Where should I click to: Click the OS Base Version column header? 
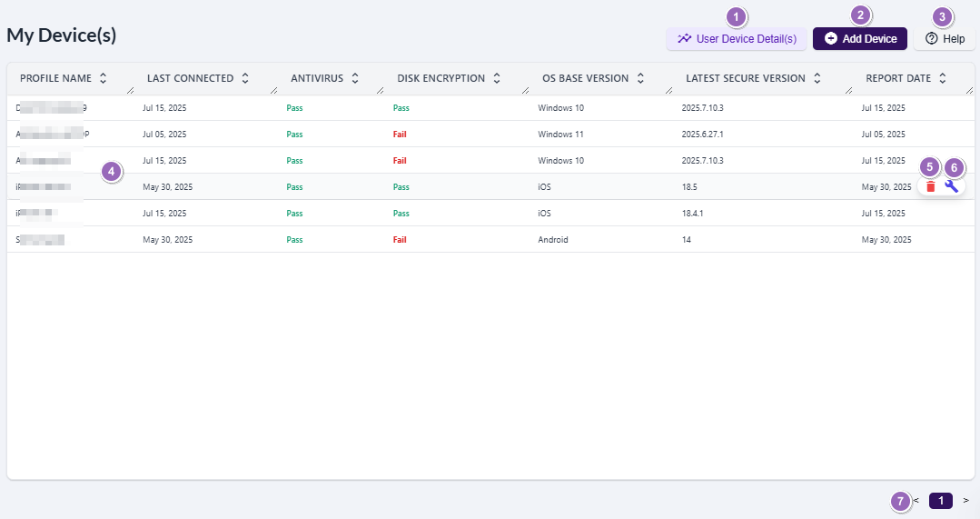(585, 78)
